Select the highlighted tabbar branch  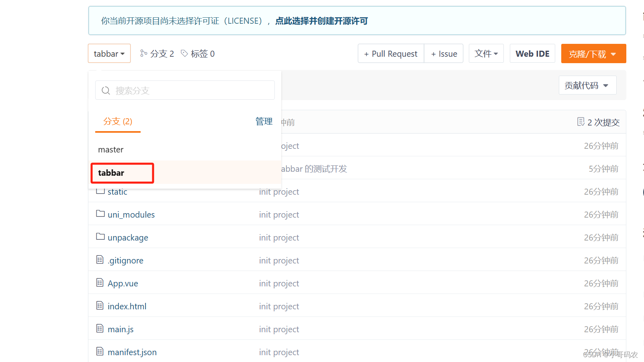111,173
